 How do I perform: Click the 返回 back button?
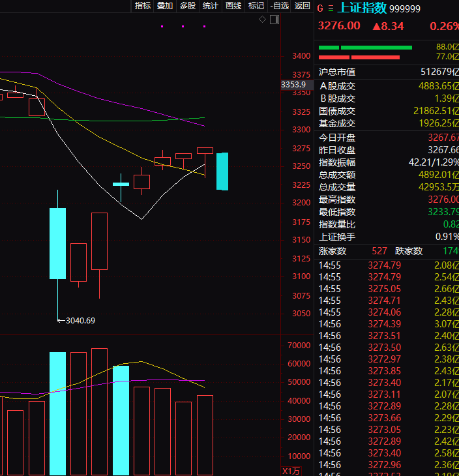tap(302, 6)
